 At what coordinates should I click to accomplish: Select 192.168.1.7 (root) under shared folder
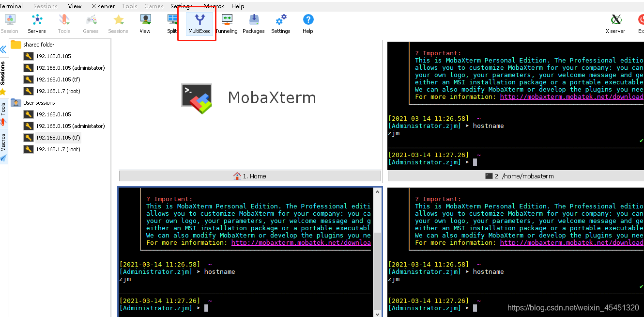tap(58, 91)
